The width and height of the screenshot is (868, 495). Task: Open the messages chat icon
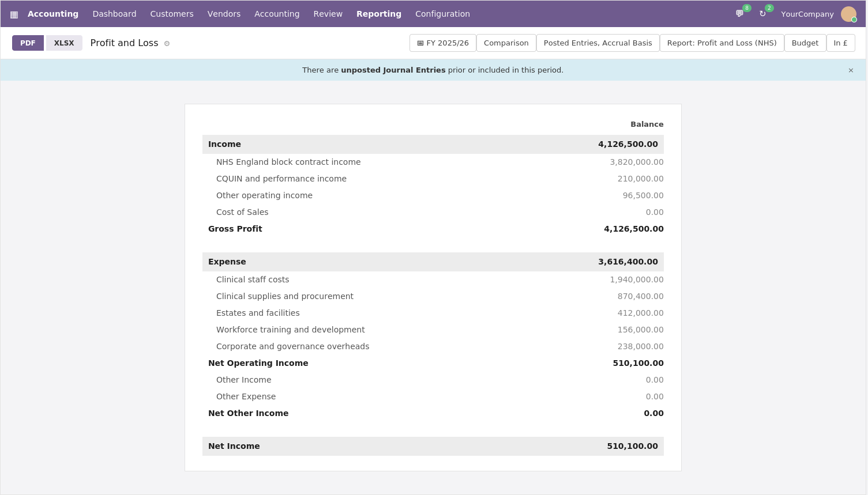(x=739, y=14)
